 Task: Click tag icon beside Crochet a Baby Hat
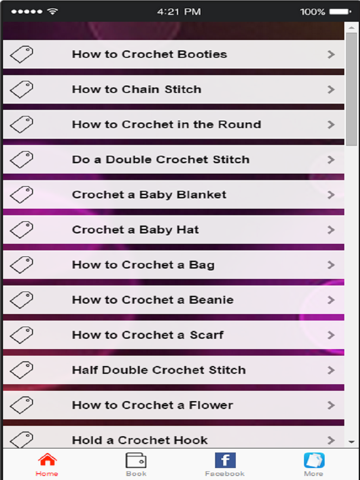[x=22, y=230]
